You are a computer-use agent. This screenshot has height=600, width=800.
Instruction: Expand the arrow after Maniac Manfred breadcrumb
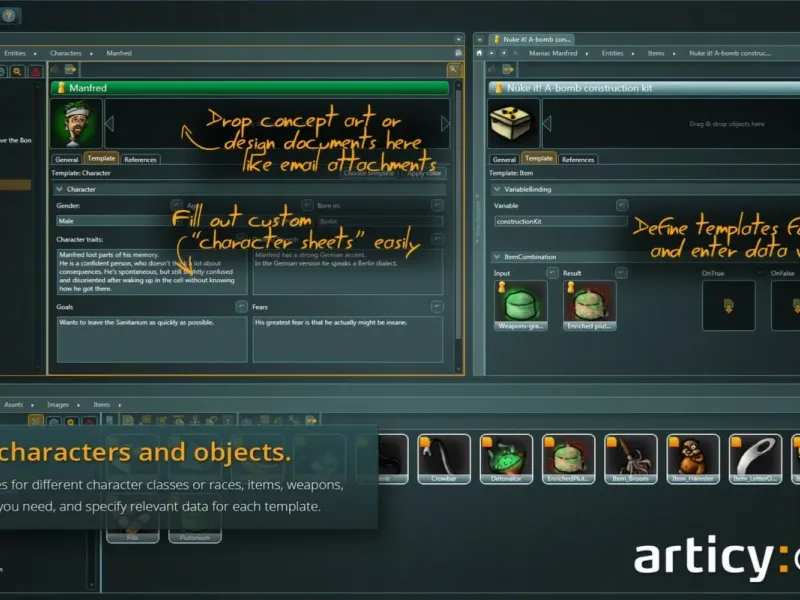click(x=587, y=54)
